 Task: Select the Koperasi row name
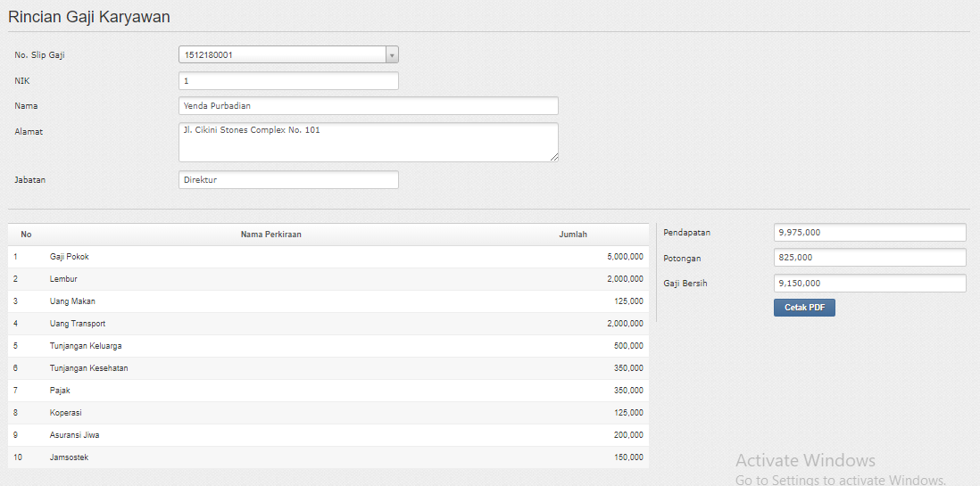(66, 413)
